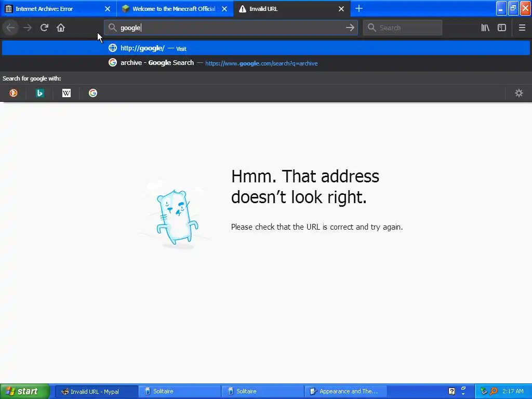Image resolution: width=532 pixels, height=399 pixels.
Task: Click the 2:17 AM system clock
Action: point(513,391)
